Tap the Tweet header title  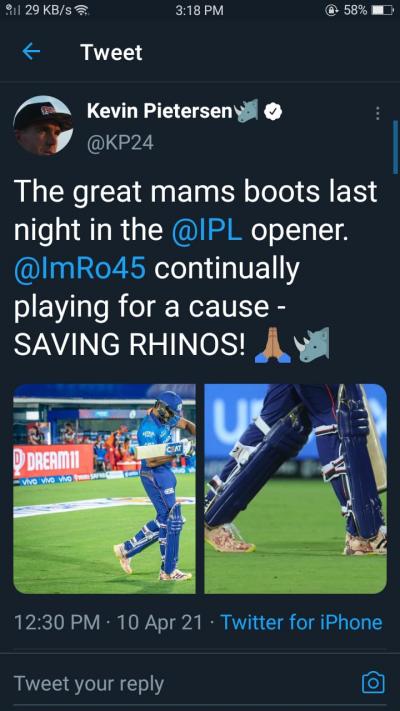click(111, 52)
